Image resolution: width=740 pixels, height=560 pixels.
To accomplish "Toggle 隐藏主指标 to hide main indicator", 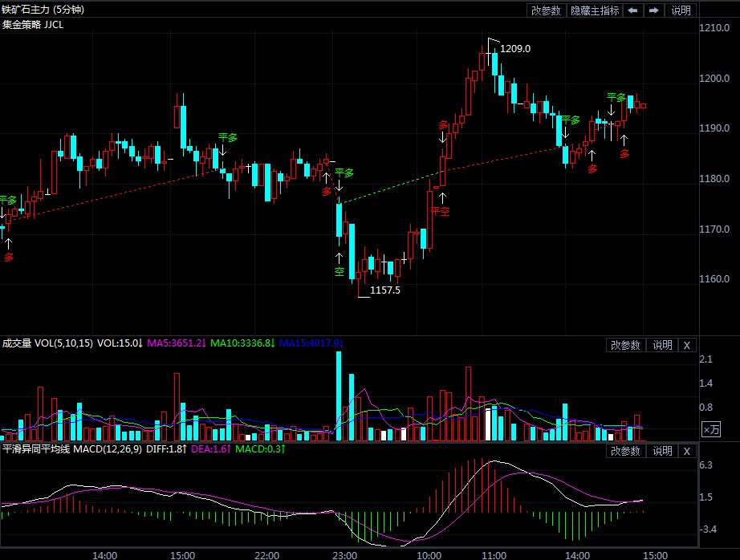I will [595, 10].
